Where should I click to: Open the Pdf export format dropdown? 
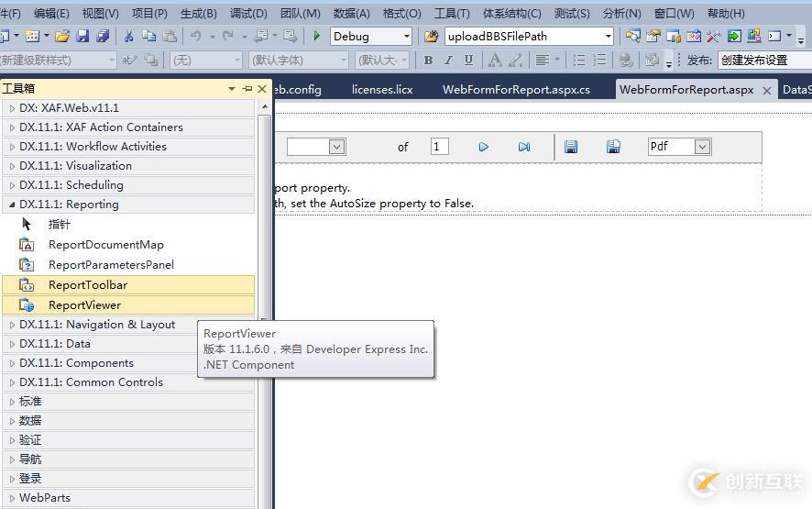click(x=702, y=147)
